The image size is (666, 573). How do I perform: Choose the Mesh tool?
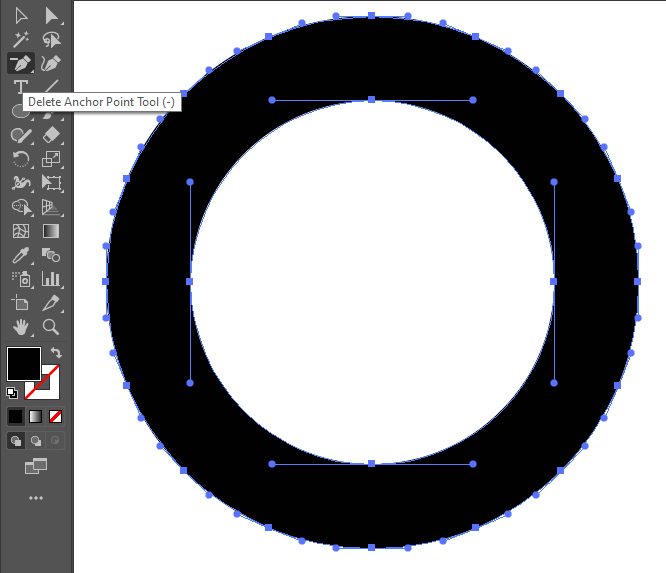point(20,231)
